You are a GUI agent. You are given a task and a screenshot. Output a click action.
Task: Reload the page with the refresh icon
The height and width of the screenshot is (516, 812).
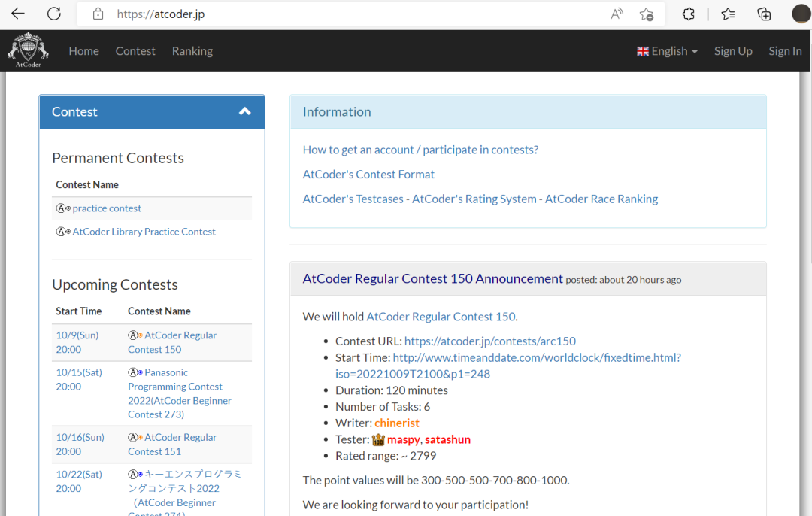click(x=54, y=14)
